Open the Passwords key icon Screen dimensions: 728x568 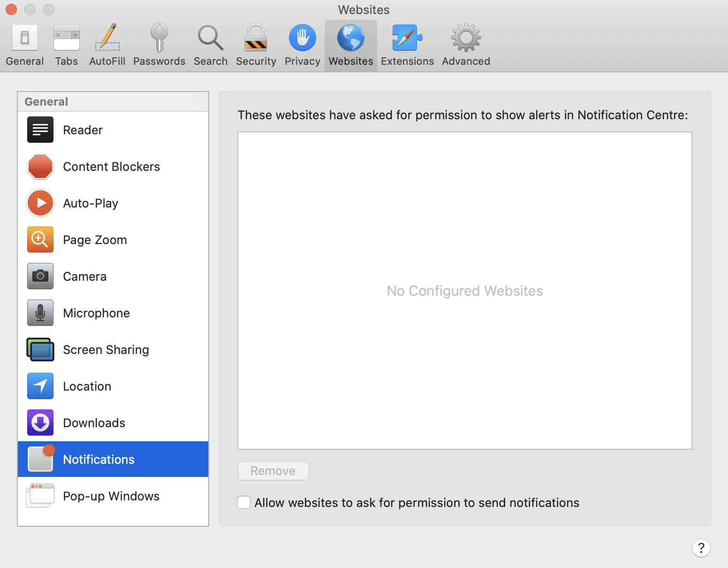coord(159,38)
